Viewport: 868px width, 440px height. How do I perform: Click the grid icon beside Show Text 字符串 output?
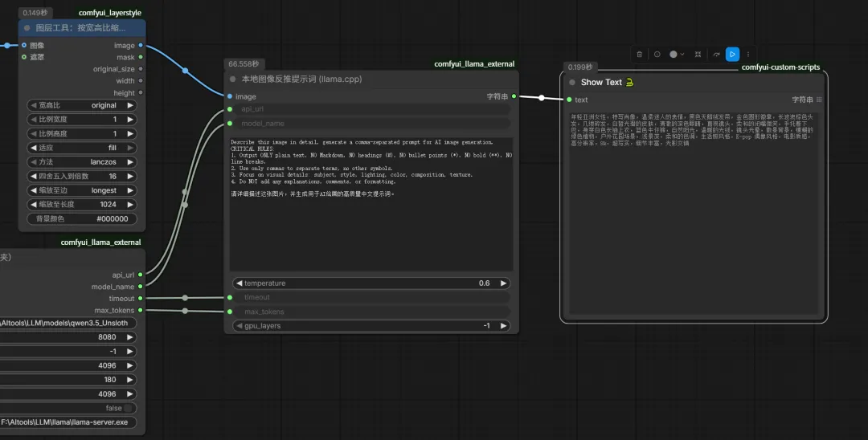click(x=819, y=100)
